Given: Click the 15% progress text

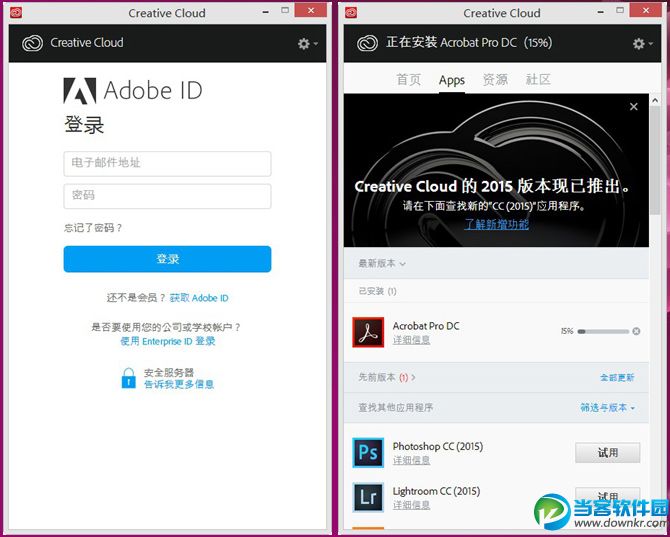Looking at the screenshot, I should (x=567, y=331).
